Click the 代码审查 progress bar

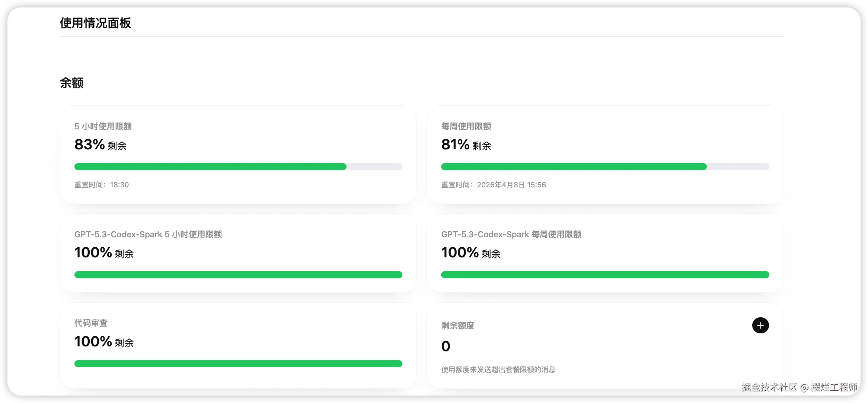click(x=238, y=364)
